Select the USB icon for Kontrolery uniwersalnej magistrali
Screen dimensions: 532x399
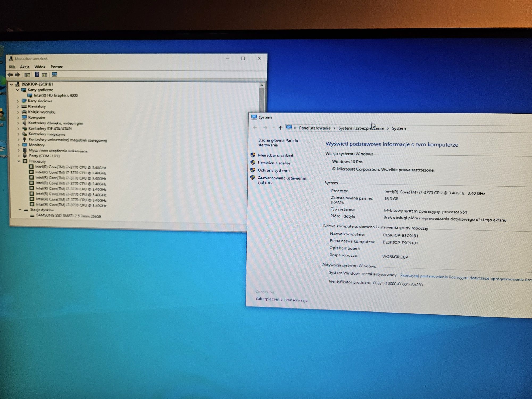point(24,140)
